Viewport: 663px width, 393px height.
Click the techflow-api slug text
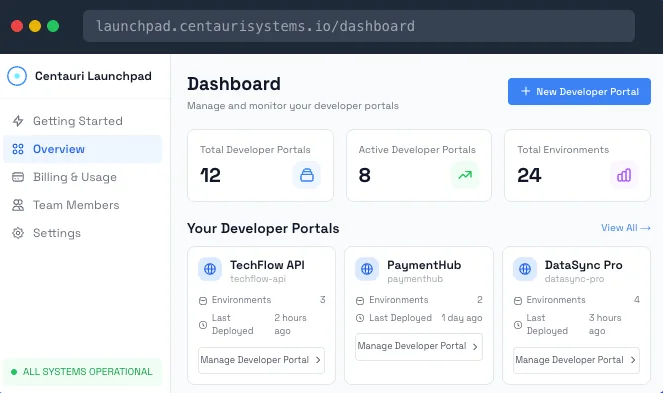click(x=258, y=279)
